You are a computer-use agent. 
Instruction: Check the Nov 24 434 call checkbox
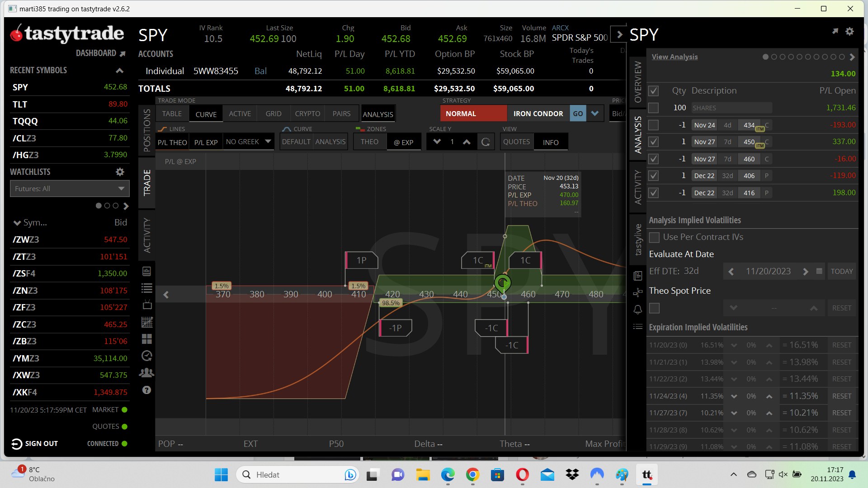coord(653,125)
